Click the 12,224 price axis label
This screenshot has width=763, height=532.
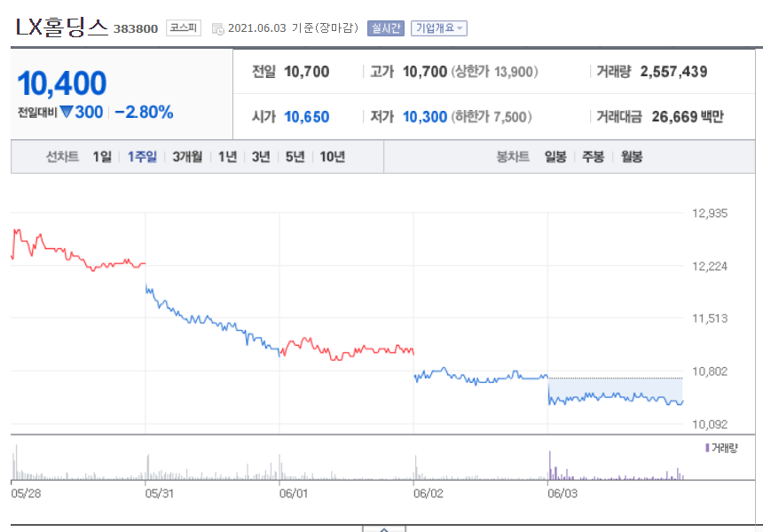pyautogui.click(x=710, y=267)
